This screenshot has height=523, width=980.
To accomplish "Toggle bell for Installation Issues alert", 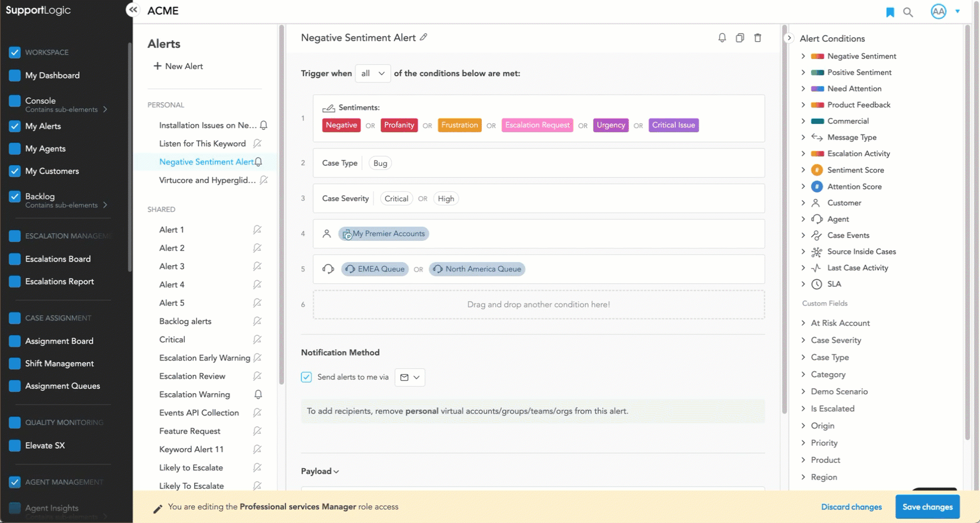I will click(x=264, y=125).
